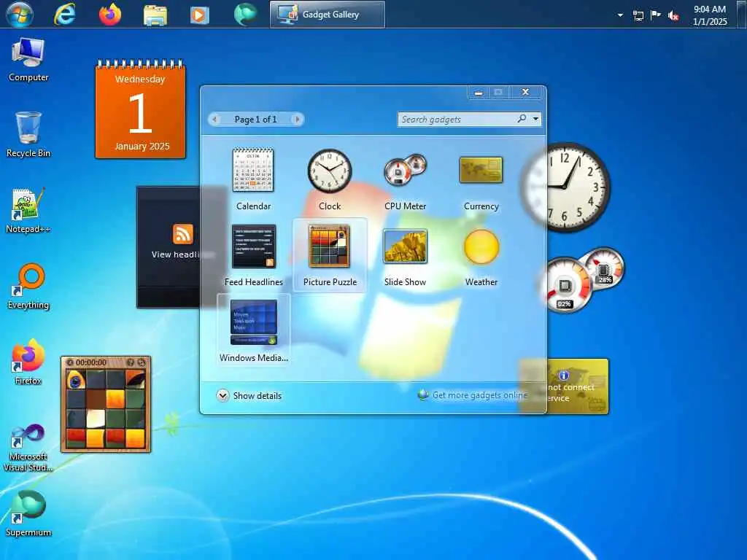Select the Clock gadget in the gallery
This screenshot has height=560, width=747.
[x=330, y=179]
